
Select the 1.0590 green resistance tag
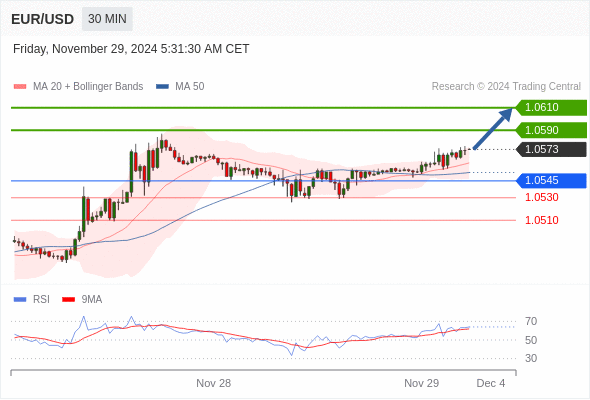pyautogui.click(x=551, y=130)
